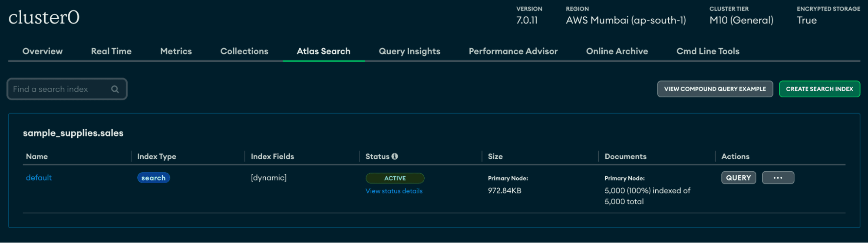Click the QUERY button for default index
Image resolution: width=868 pixels, height=243 pixels.
pos(738,178)
